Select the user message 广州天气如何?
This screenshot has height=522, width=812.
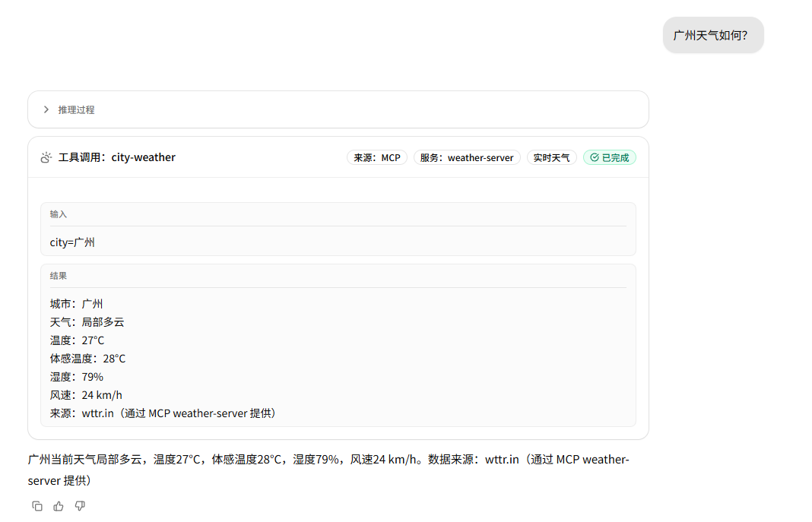click(x=713, y=35)
